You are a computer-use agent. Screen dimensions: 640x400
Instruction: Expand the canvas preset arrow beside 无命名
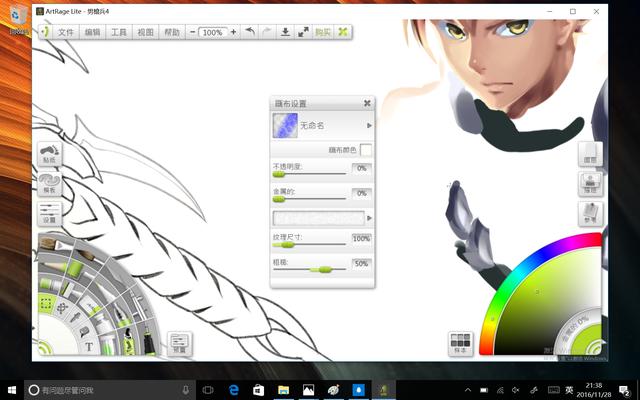[x=369, y=126]
